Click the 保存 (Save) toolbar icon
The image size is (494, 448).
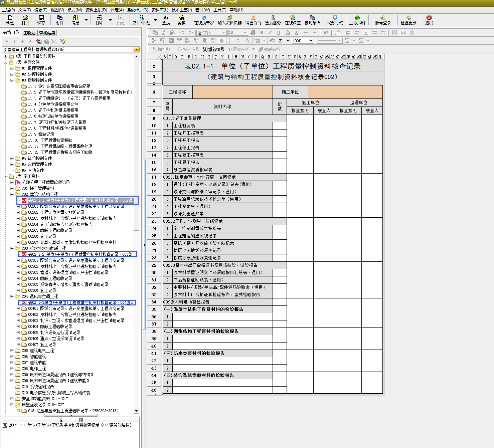point(41,20)
